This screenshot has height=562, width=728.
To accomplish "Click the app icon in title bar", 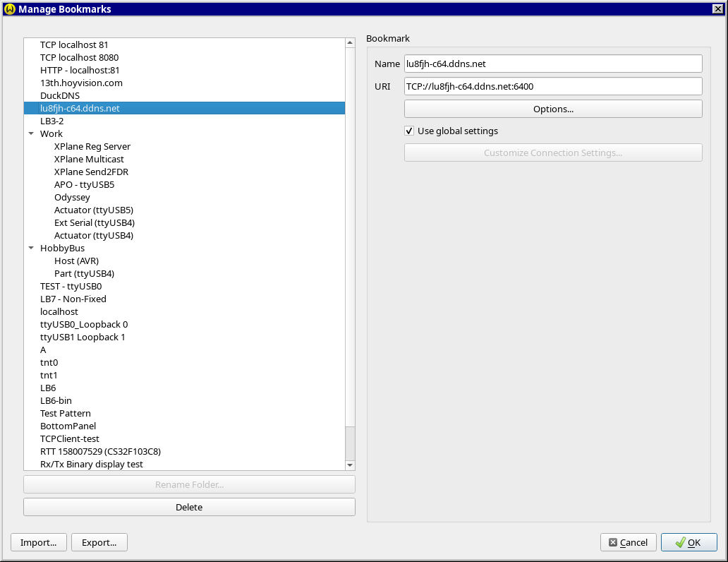I will click(9, 9).
